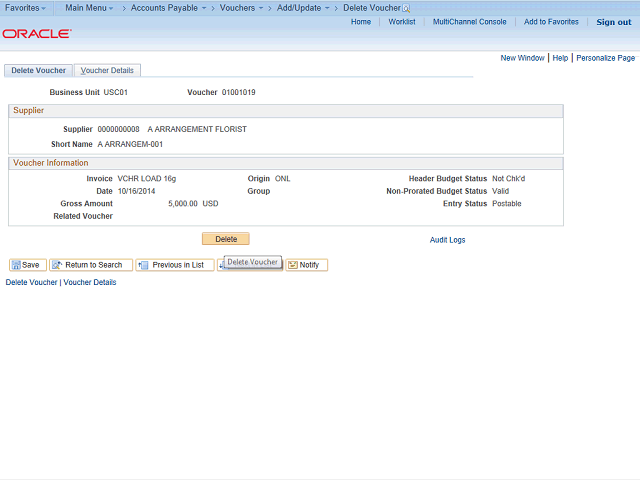Select the Delete Voucher tab
The height and width of the screenshot is (480, 640).
(x=38, y=70)
